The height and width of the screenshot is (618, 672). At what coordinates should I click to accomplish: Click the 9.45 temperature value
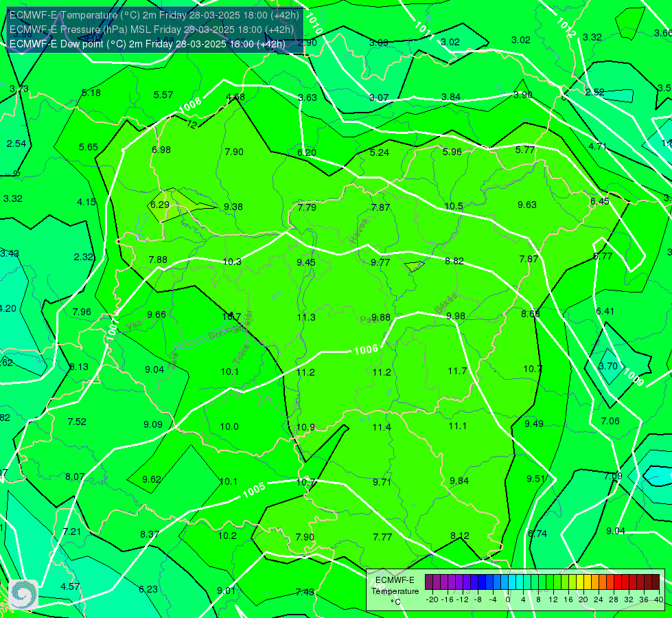pyautogui.click(x=306, y=262)
